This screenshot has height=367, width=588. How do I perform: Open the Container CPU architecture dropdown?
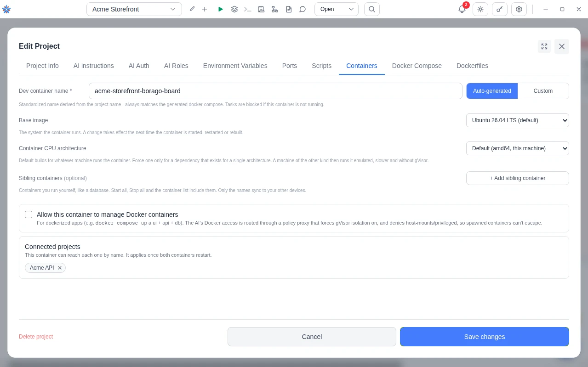click(x=518, y=148)
